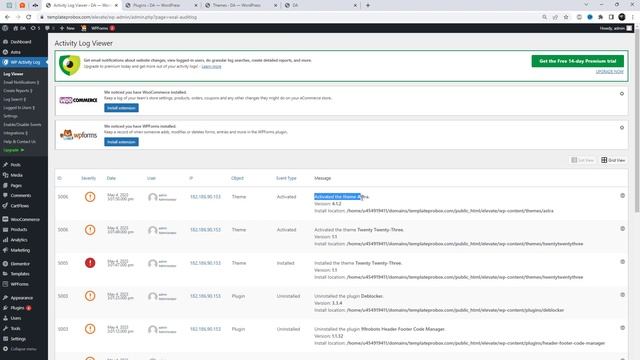The width and height of the screenshot is (640, 360).
Task: Open Pages in the sidebar
Action: (16, 185)
